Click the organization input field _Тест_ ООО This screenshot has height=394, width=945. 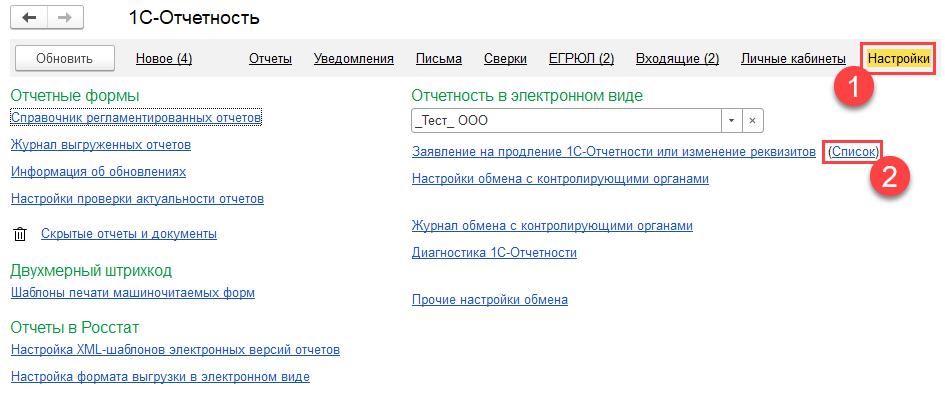[x=567, y=120]
